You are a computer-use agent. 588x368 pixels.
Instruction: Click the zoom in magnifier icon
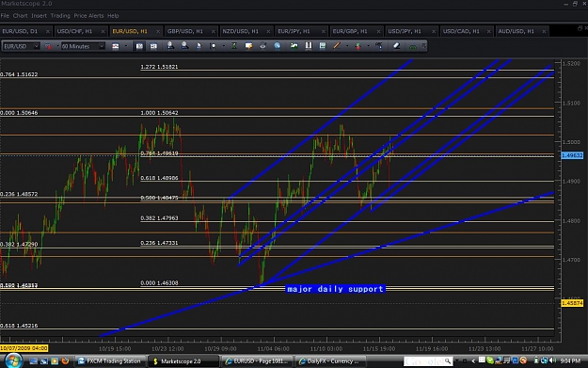[x=170, y=46]
